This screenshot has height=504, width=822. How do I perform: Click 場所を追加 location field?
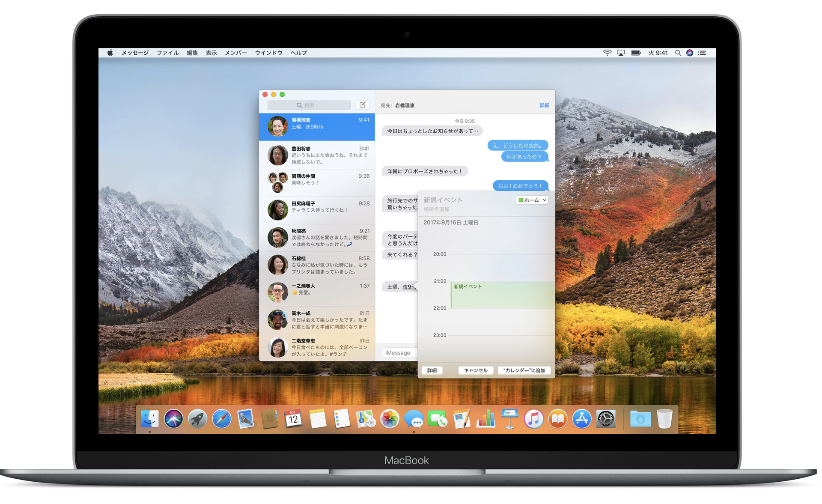tap(436, 209)
